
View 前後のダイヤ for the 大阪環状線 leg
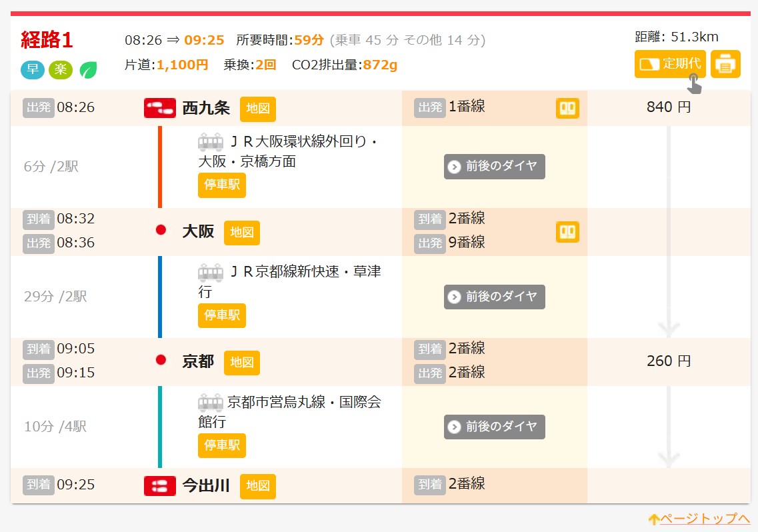(x=494, y=167)
